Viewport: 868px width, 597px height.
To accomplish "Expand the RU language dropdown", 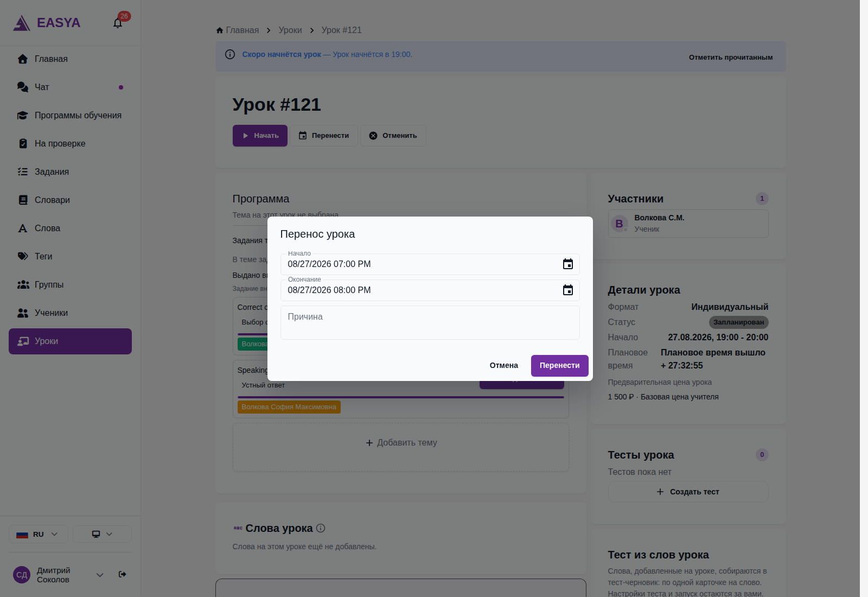I will (38, 534).
